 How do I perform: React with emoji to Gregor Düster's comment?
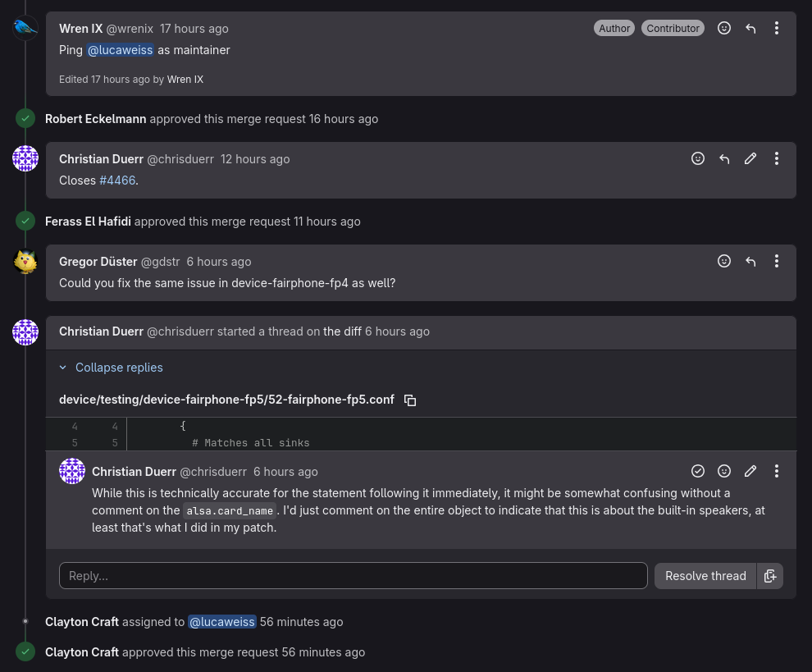coord(724,261)
